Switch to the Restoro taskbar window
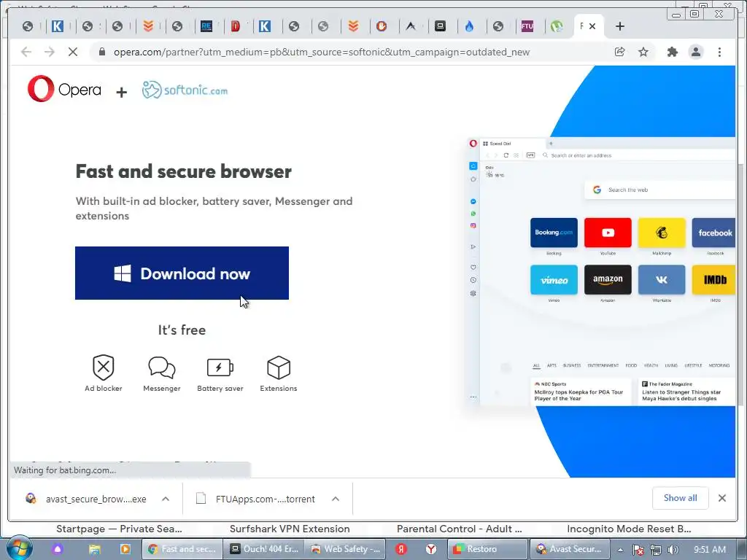 [x=488, y=549]
